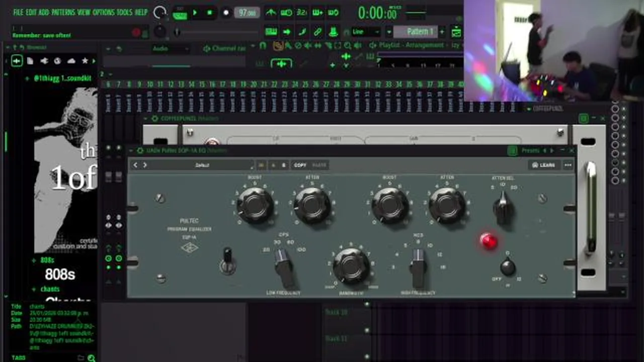Click the plus button beside Pattern 1
This screenshot has width=644, height=362.
pos(442,32)
